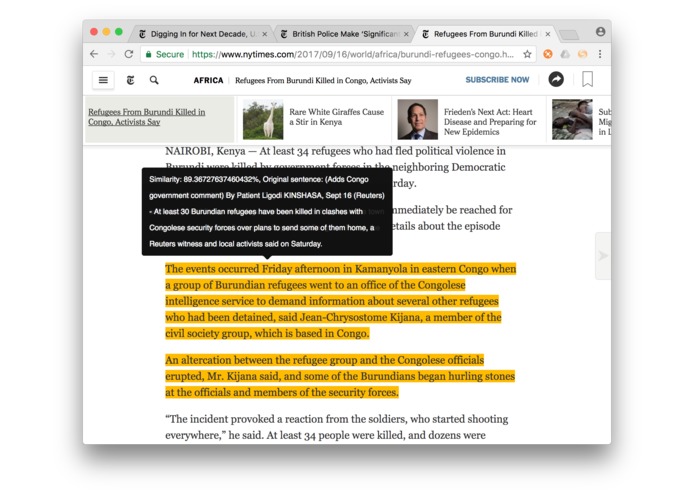This screenshot has height=494, width=695.
Task: Open Rare White Giraffes Cause a Stir story
Action: (x=336, y=117)
